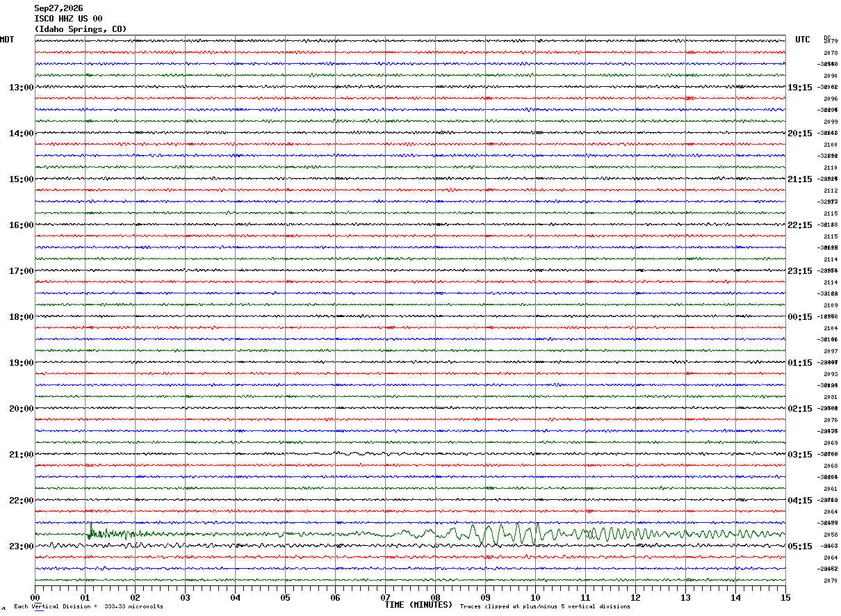Click the 18:00 MDT time label
The height and width of the screenshot is (616, 841).
pyautogui.click(x=21, y=317)
